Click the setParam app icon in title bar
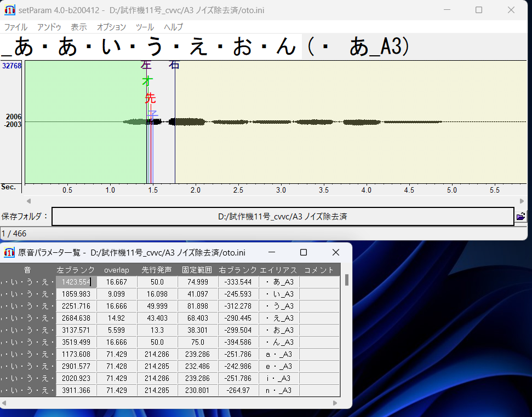 pyautogui.click(x=9, y=10)
